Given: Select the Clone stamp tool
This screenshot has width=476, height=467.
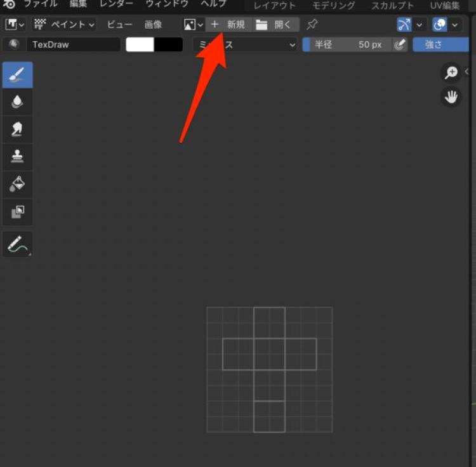Looking at the screenshot, I should click(17, 157).
